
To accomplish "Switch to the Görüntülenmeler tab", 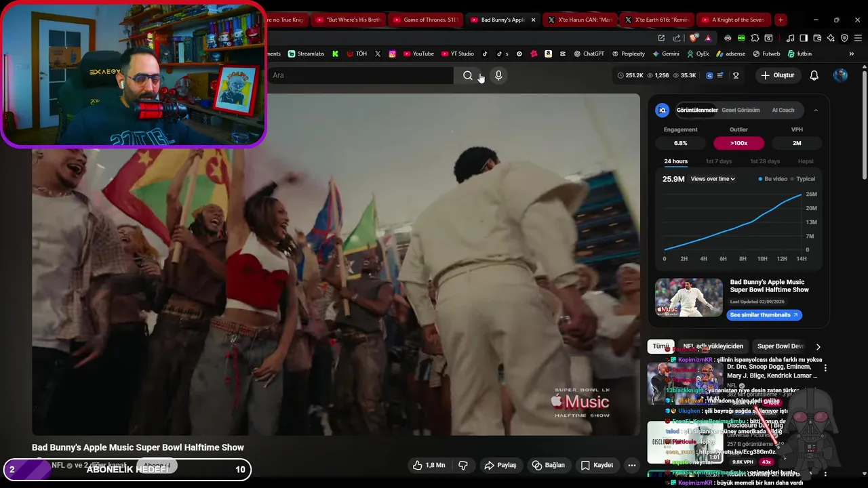I will 696,110.
